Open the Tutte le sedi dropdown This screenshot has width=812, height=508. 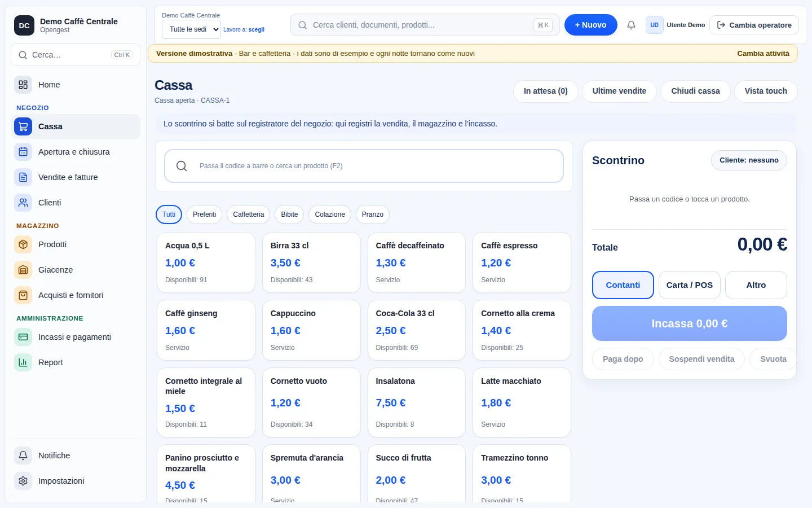(x=191, y=29)
